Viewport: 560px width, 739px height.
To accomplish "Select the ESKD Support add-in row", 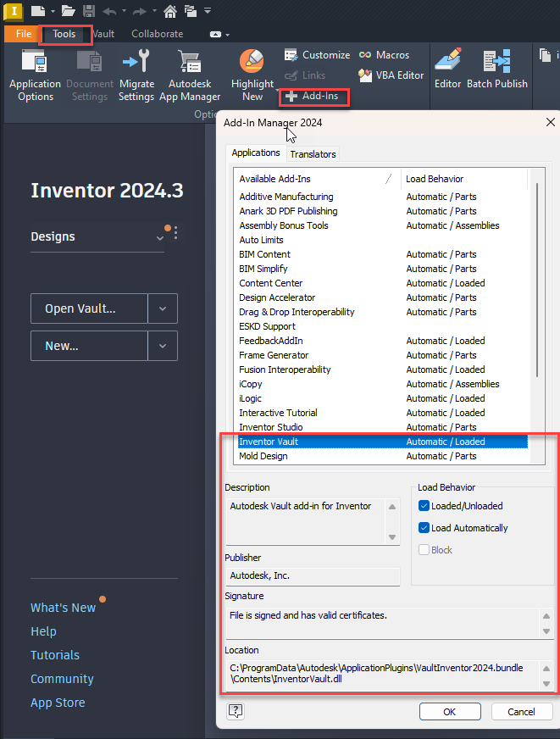I will tap(382, 326).
